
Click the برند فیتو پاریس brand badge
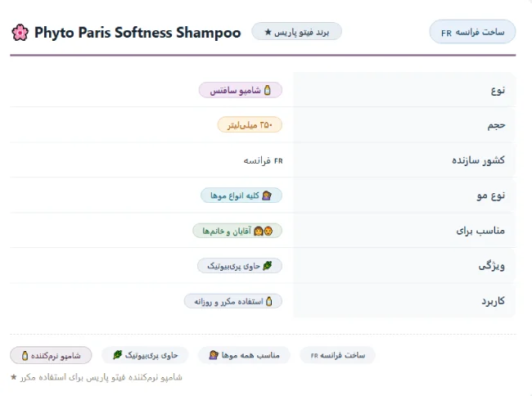pos(296,32)
